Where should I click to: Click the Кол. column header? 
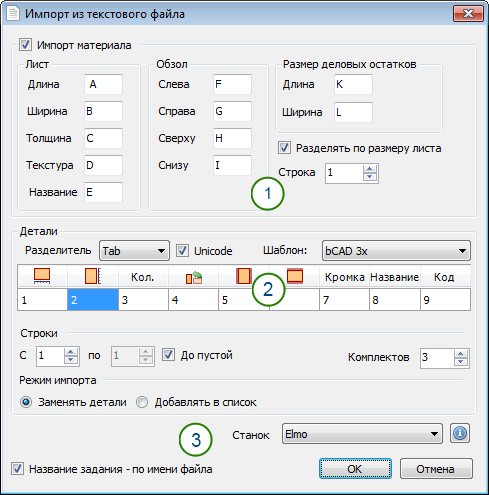pos(143,277)
